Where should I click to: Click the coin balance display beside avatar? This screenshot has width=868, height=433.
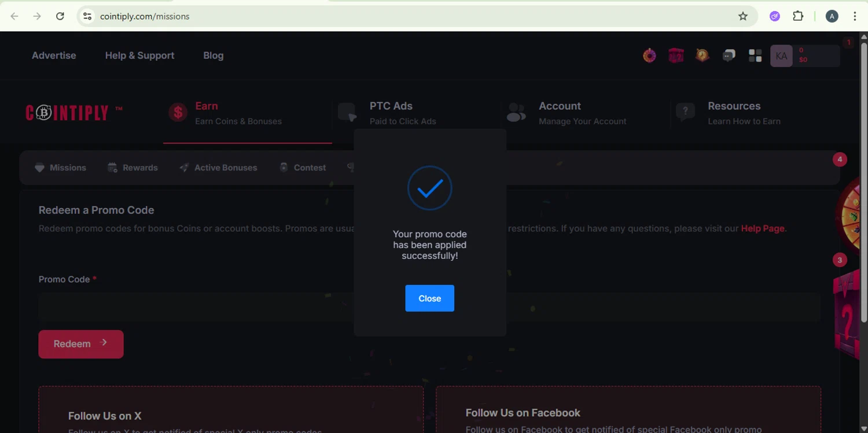pos(817,56)
